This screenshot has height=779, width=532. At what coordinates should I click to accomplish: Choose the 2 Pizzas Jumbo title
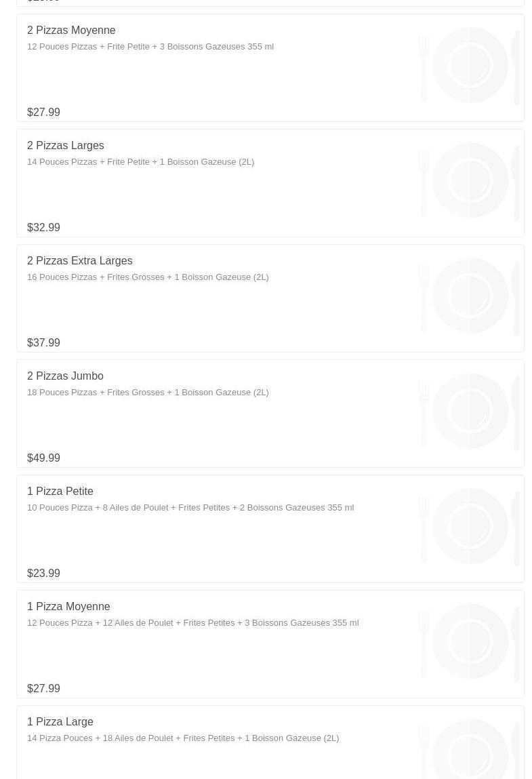pyautogui.click(x=65, y=376)
